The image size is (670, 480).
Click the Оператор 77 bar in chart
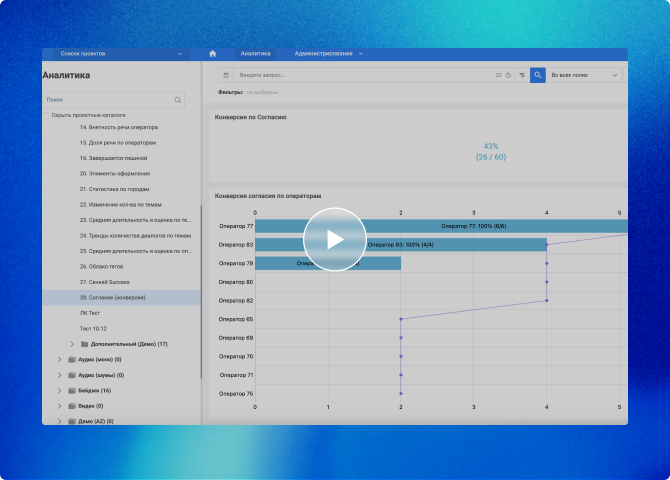(441, 226)
